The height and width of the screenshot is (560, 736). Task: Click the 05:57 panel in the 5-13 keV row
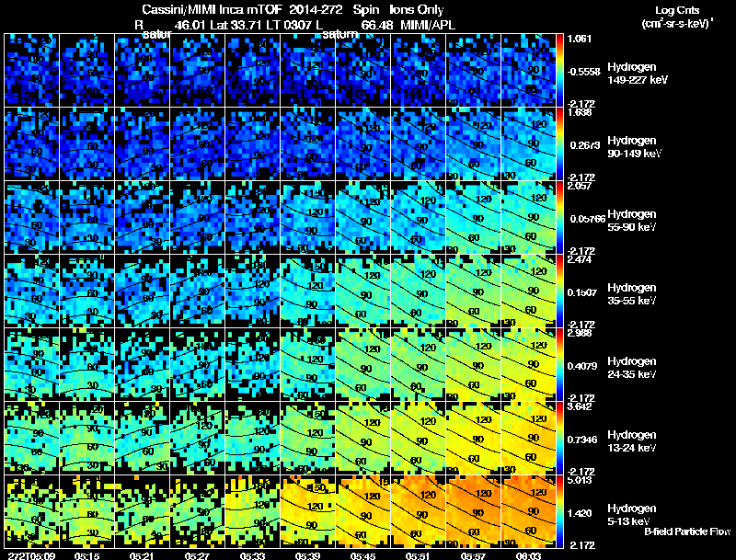click(x=474, y=511)
